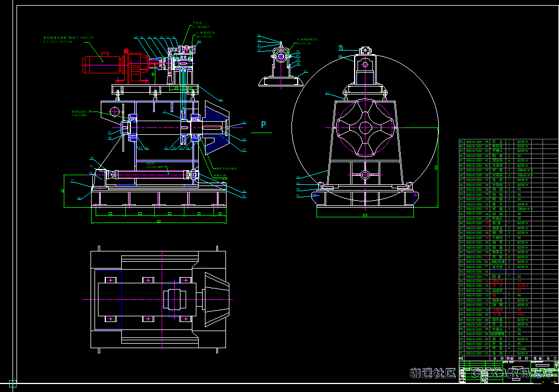Click the cyan letter P view label

[x=263, y=125]
